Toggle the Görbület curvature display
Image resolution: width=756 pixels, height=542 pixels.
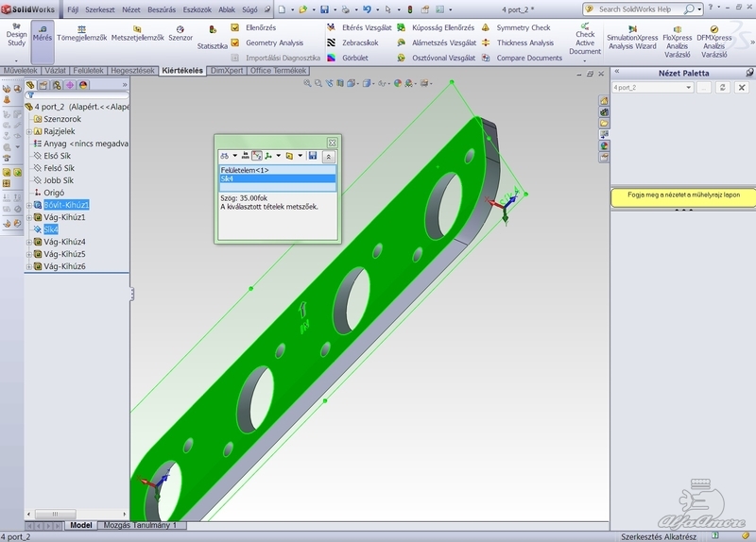(x=332, y=58)
